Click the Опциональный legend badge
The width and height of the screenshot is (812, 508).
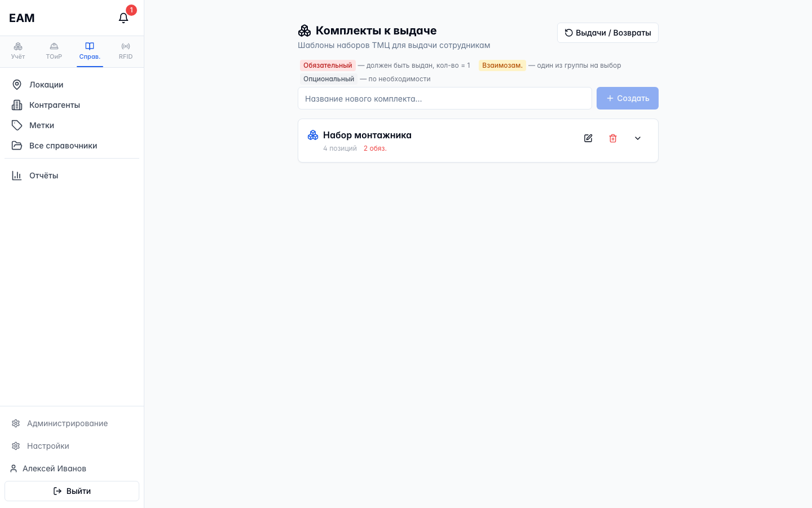point(329,79)
